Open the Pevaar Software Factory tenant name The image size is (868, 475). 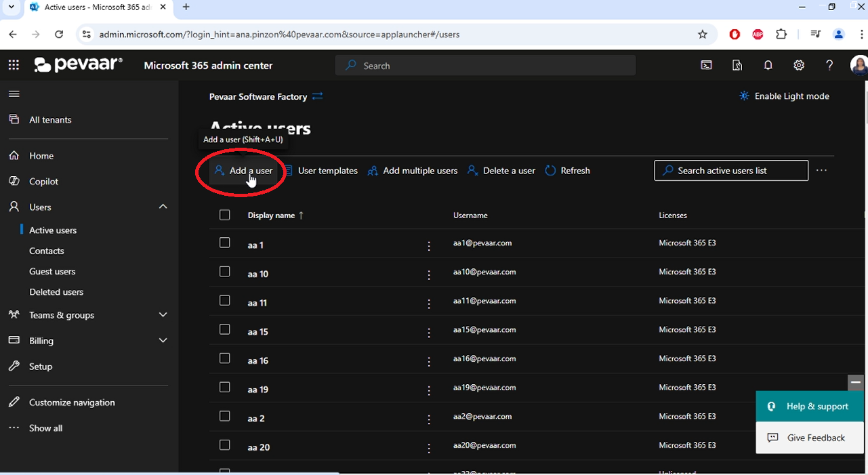point(258,97)
